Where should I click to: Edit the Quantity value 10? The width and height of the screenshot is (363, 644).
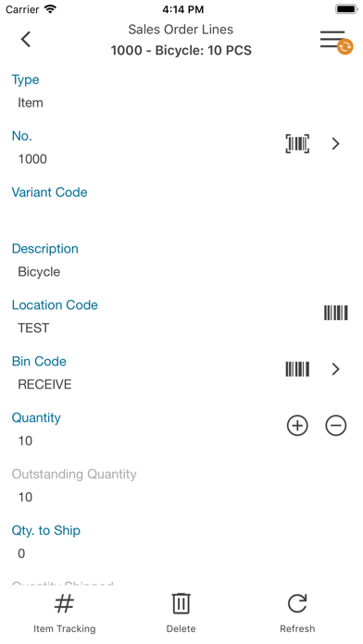click(25, 440)
